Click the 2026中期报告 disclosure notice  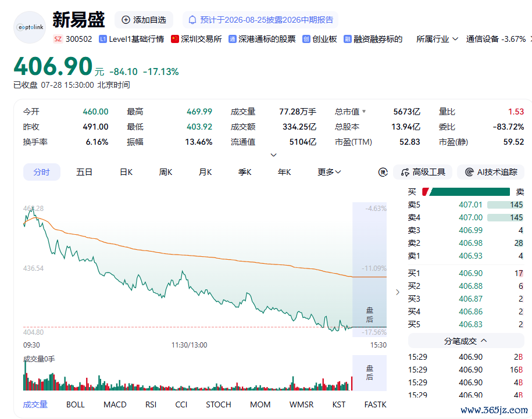(260, 20)
